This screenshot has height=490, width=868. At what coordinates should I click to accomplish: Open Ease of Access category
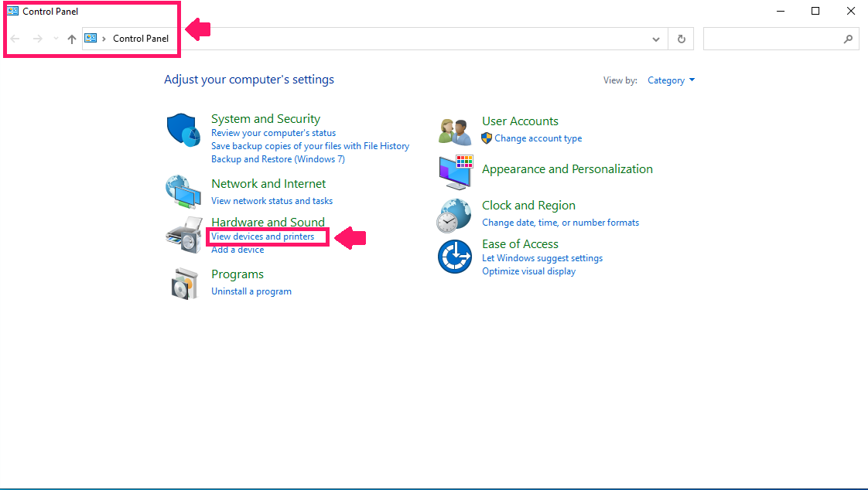tap(520, 244)
